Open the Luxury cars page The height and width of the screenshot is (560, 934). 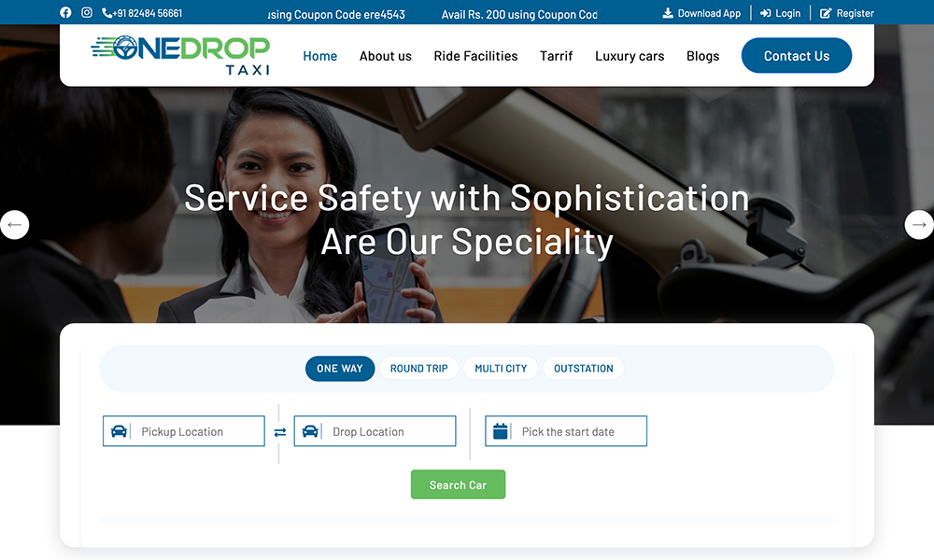click(x=630, y=56)
